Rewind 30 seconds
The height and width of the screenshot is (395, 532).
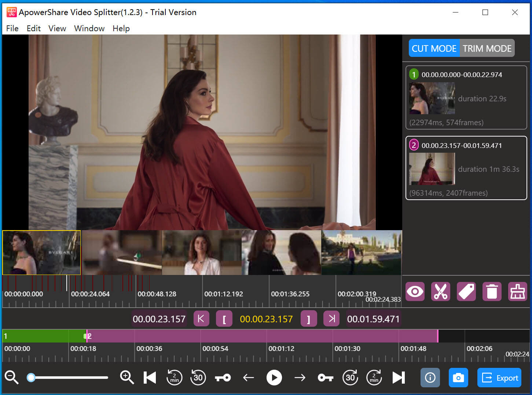[x=198, y=378]
